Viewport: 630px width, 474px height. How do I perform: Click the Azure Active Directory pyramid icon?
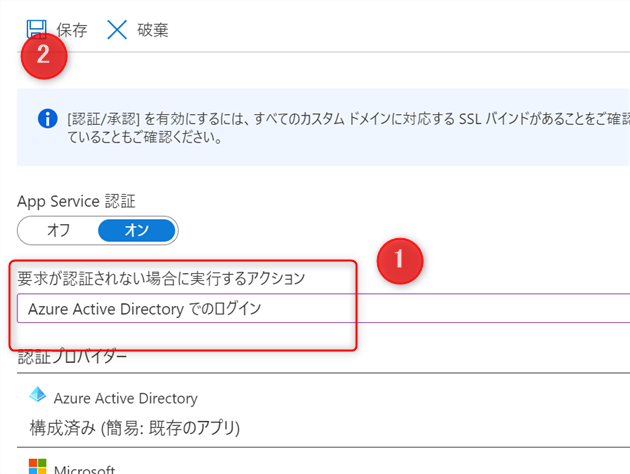[38, 394]
